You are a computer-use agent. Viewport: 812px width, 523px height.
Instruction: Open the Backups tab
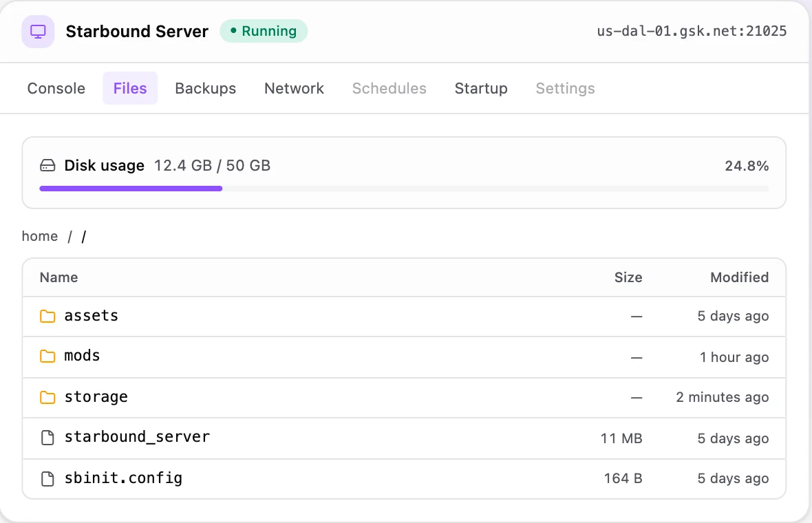pyautogui.click(x=206, y=88)
